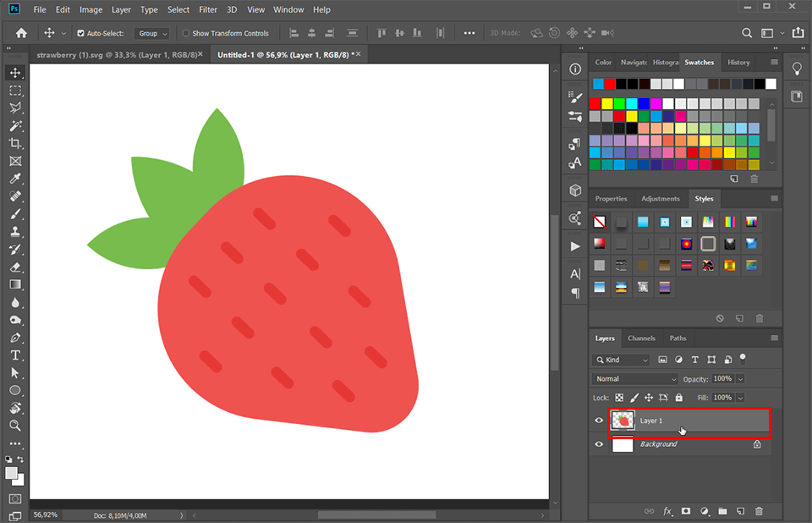Click the delete style trash button
The image size is (812, 523).
tap(759, 318)
